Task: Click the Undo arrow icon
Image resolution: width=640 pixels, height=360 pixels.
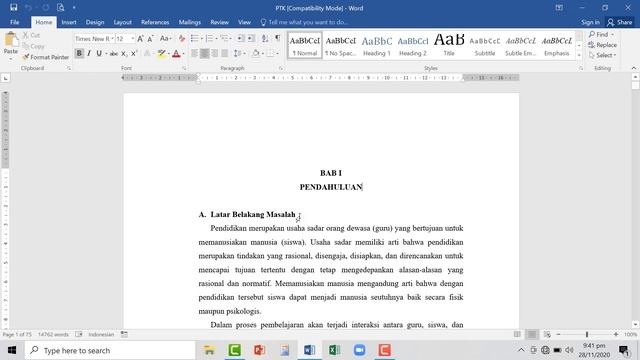Action: (x=28, y=8)
